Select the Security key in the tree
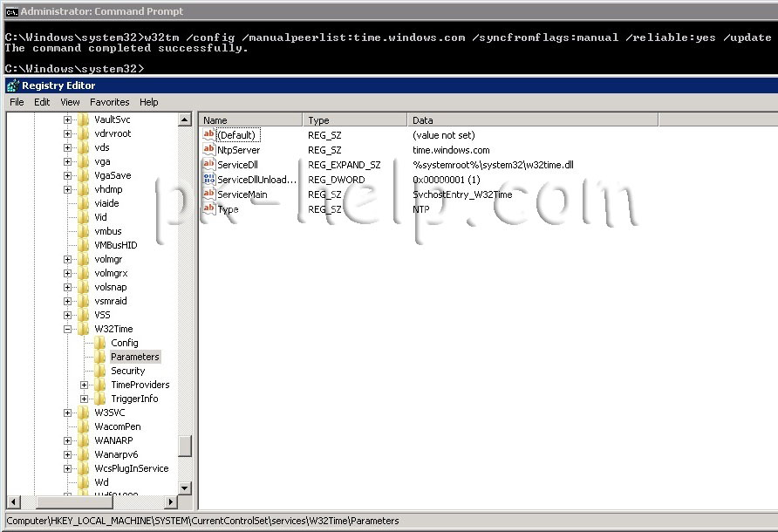This screenshot has width=778, height=532. (127, 371)
